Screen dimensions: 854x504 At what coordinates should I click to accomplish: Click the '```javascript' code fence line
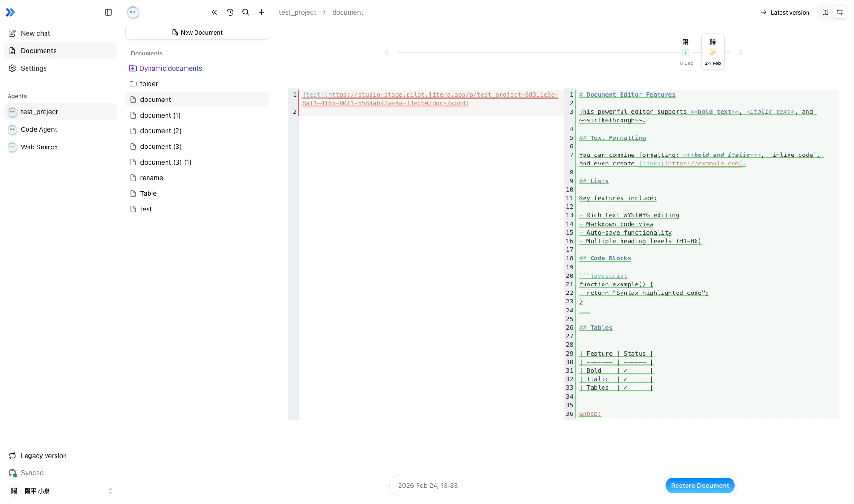coord(603,276)
